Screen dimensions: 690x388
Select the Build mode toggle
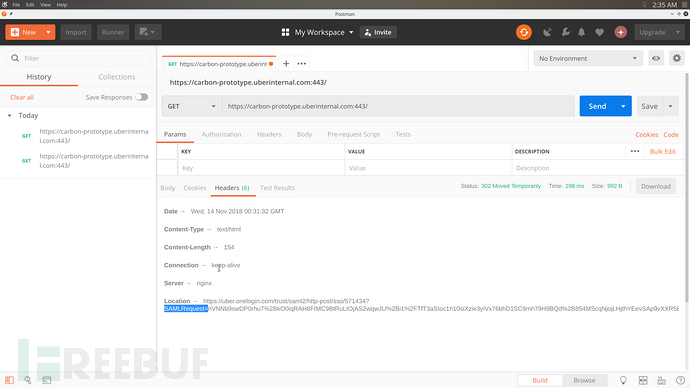coord(540,380)
